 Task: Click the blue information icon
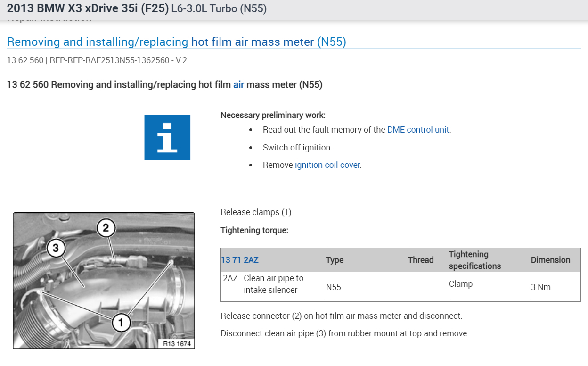tap(167, 138)
